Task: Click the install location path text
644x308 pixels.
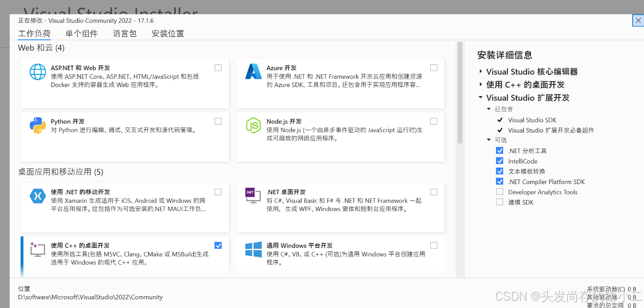Action: coord(90,297)
